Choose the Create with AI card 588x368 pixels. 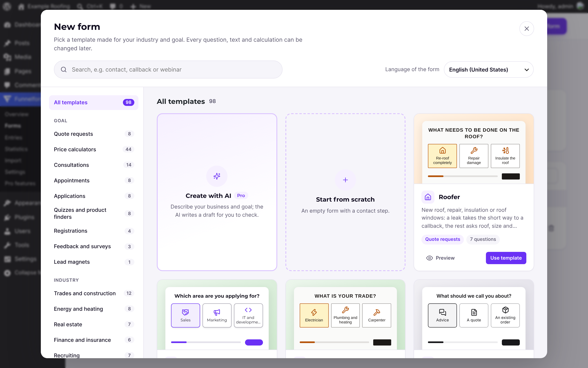(217, 192)
